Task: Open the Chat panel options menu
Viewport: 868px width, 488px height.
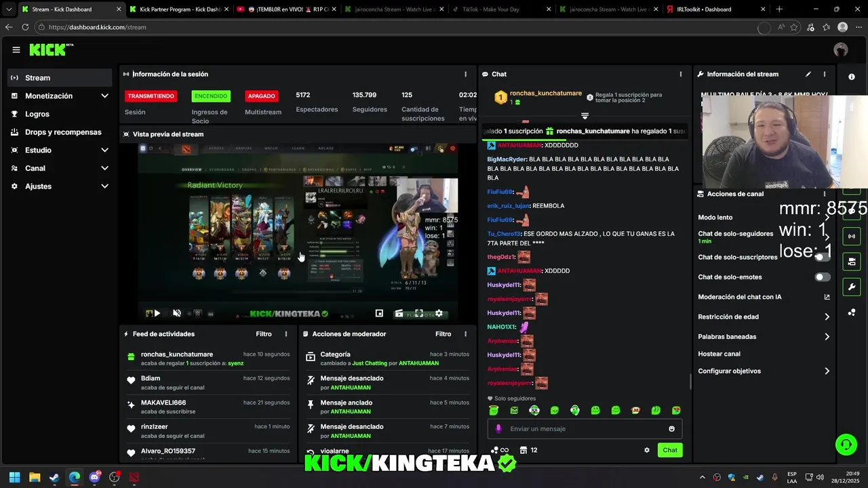Action: click(681, 74)
